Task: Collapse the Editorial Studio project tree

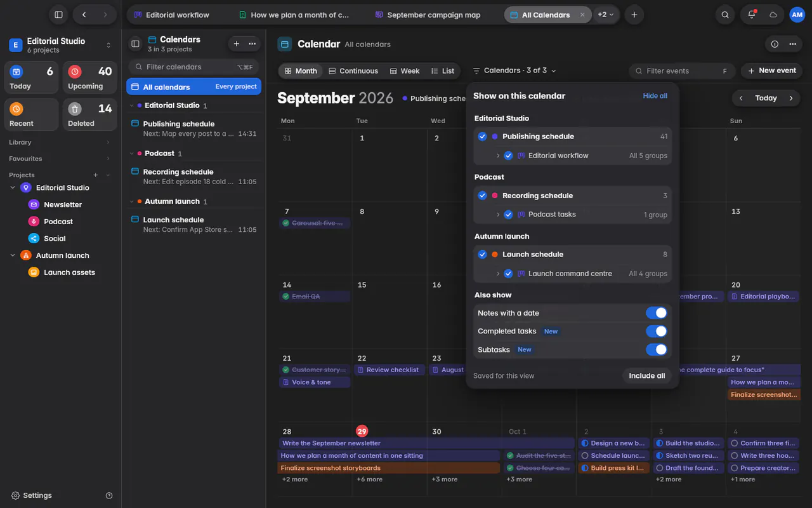Action: (x=13, y=188)
